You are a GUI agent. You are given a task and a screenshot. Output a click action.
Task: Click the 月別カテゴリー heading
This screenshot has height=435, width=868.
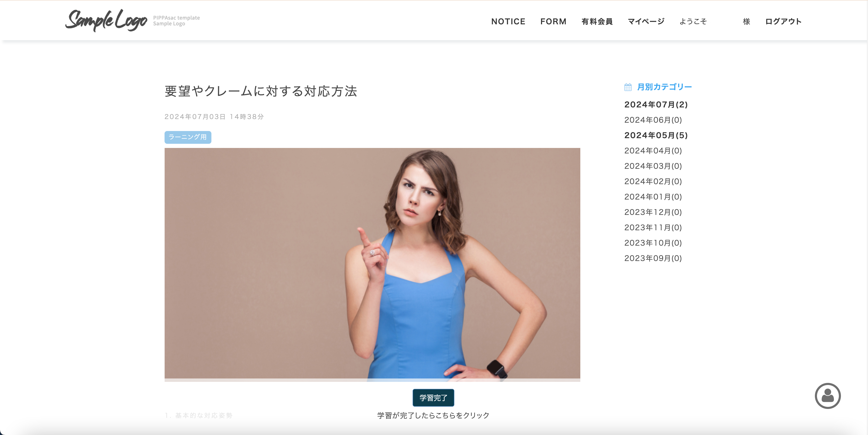(664, 87)
